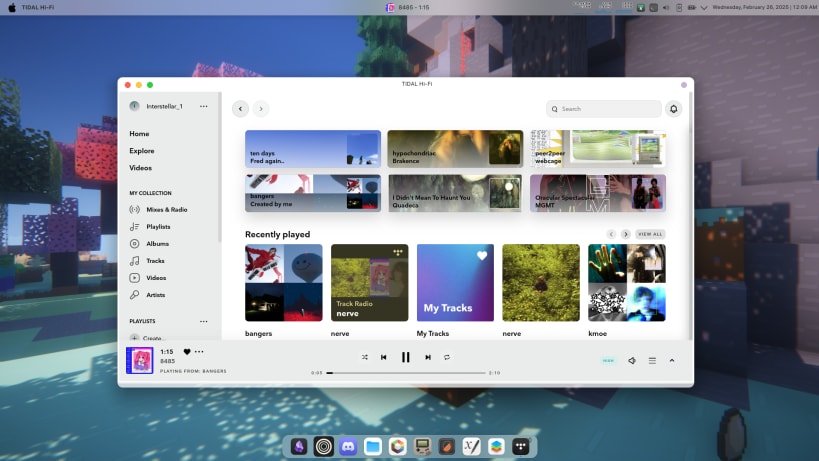Click the sidebar scrollbar
This screenshot has height=461, width=819.
click(x=220, y=167)
